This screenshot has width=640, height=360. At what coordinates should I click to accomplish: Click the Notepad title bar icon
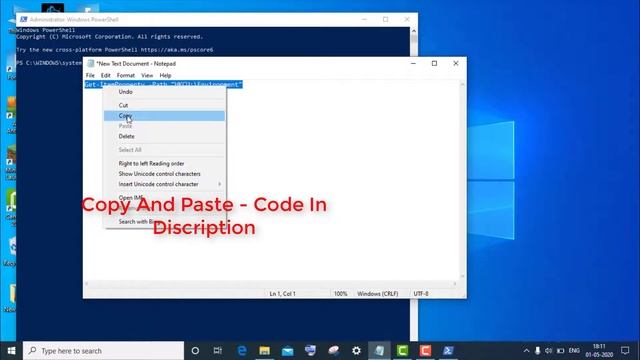(91, 64)
